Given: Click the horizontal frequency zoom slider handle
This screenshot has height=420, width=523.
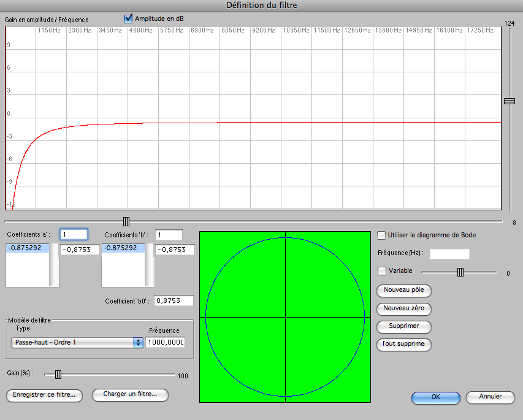Looking at the screenshot, I should (x=126, y=221).
